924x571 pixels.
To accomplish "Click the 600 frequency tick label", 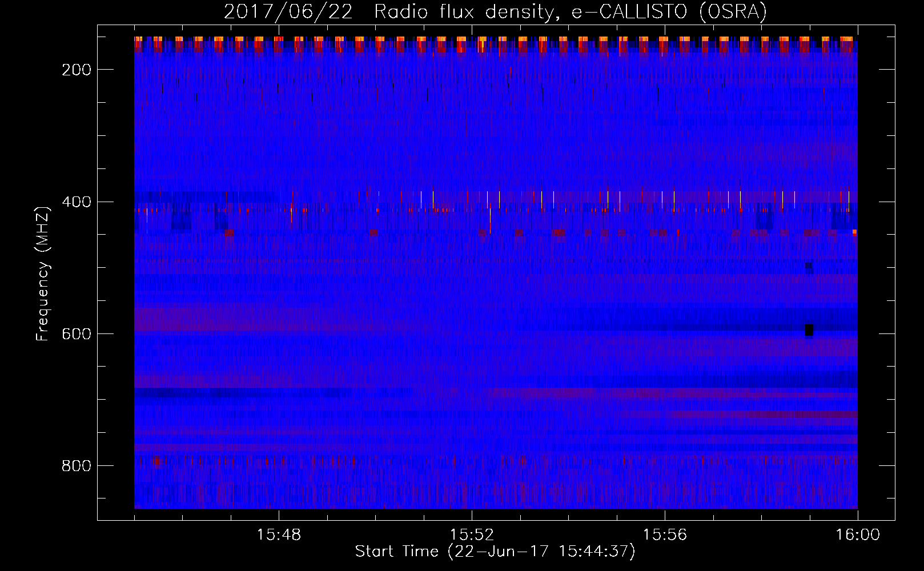I will coord(77,334).
